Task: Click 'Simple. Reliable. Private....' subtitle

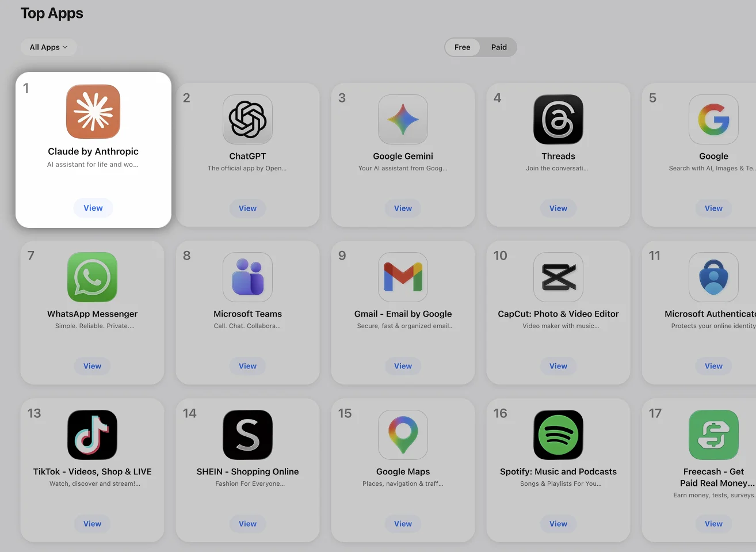Action: (95, 326)
